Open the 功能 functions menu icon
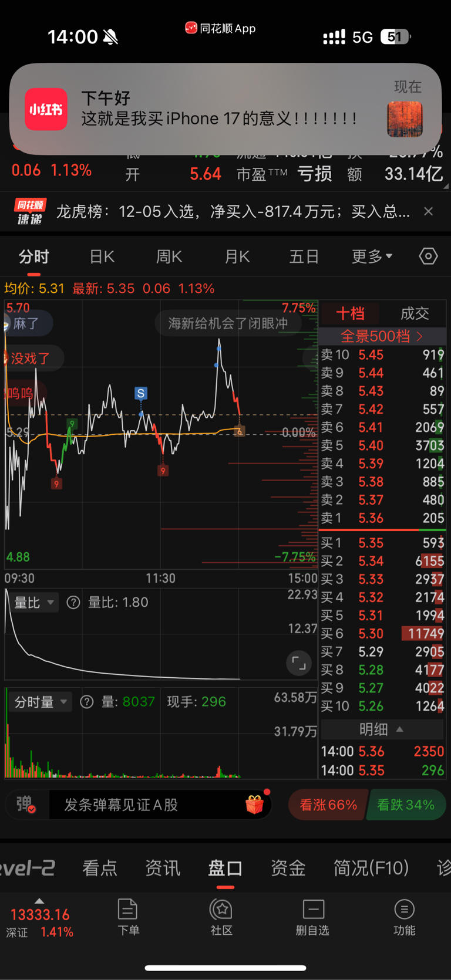 point(404,917)
